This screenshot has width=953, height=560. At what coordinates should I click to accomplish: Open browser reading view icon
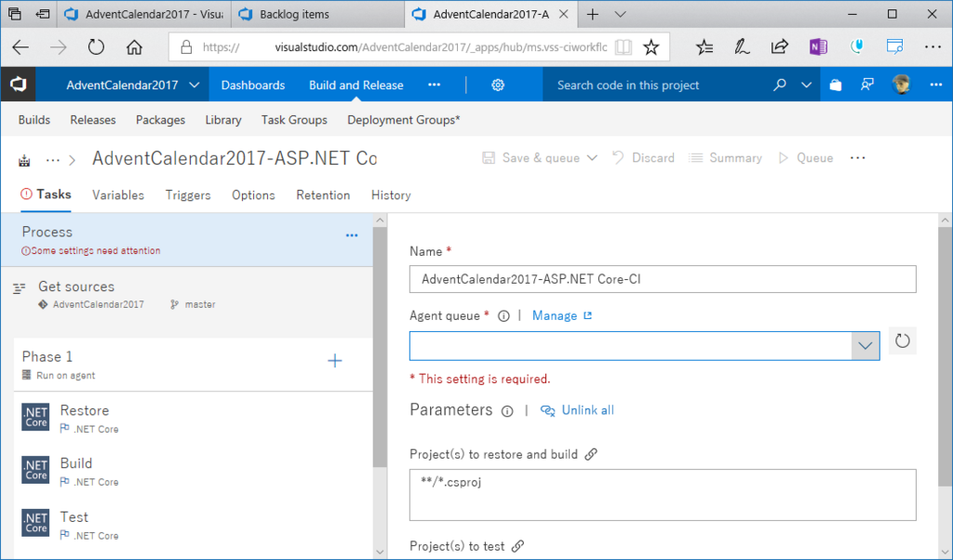[623, 47]
